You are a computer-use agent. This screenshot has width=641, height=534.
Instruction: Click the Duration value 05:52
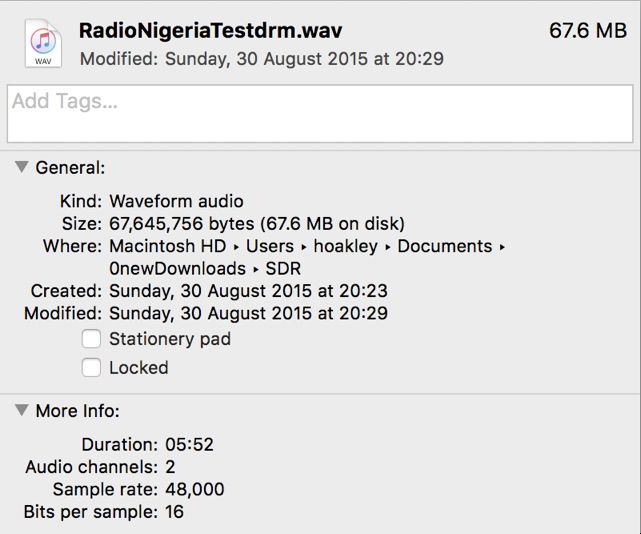coord(190,444)
